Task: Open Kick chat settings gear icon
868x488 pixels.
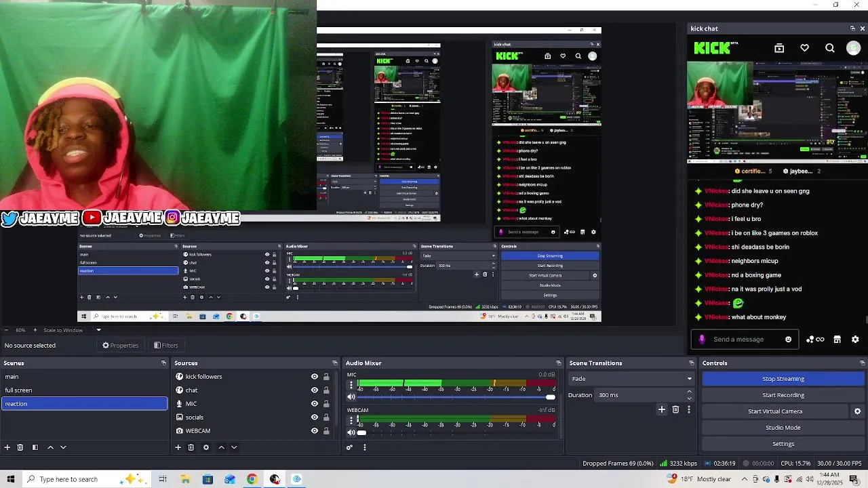Action: [855, 340]
